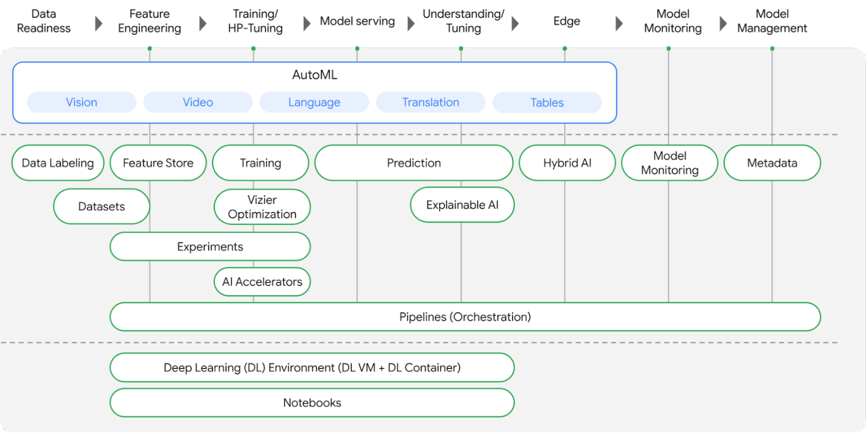Open the Data Labeling box
The image size is (868, 434).
58,163
